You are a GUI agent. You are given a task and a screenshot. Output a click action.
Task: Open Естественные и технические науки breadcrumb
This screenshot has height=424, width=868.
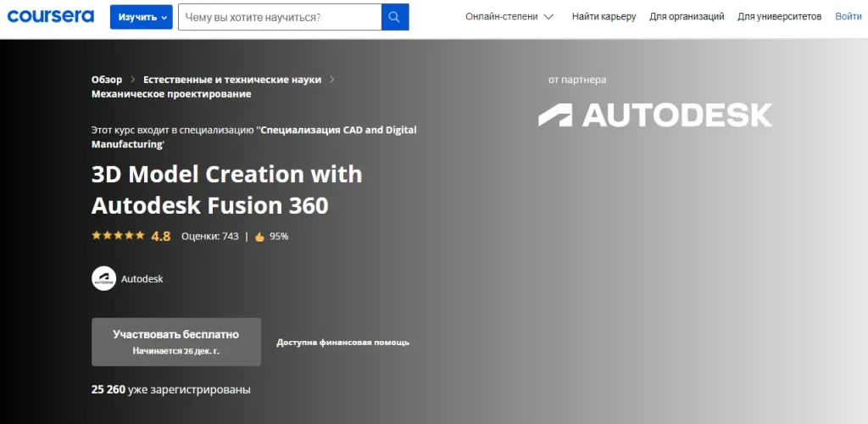point(232,80)
